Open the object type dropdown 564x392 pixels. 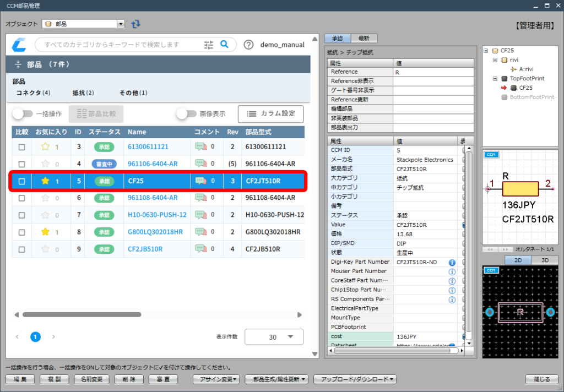(121, 24)
